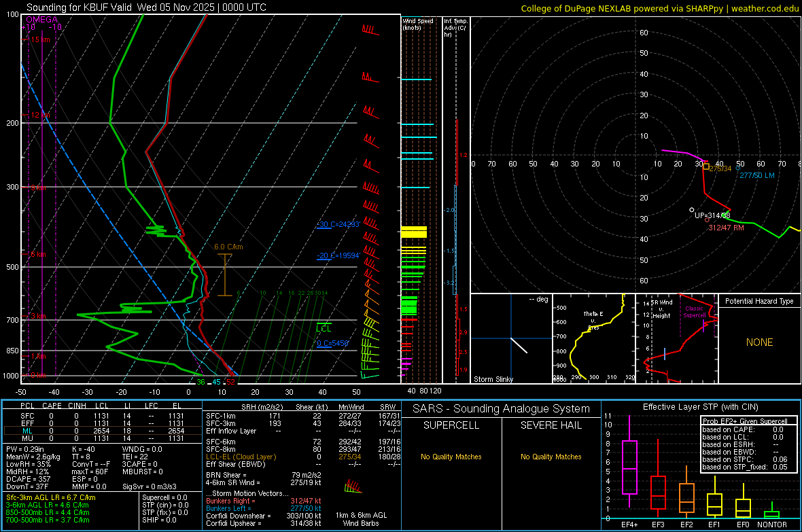
Task: Click the Potential Hazard Type header
Action: point(759,301)
